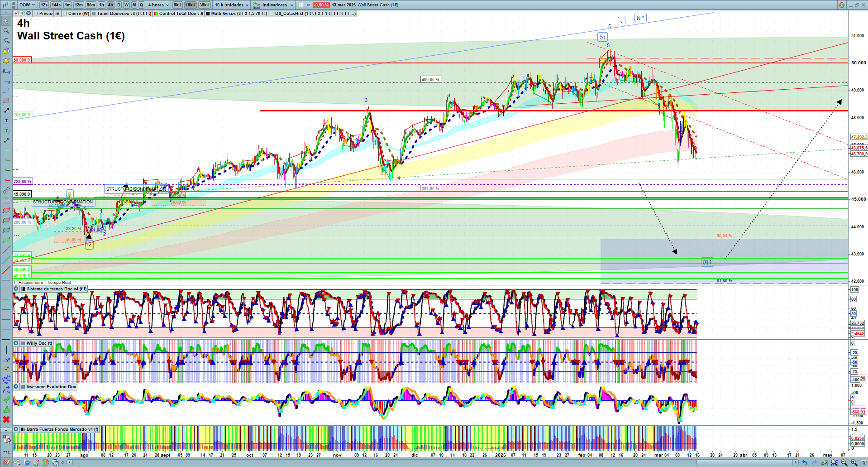Image resolution: width=868 pixels, height=467 pixels.
Task: Select the plain text T tool
Action: pos(6,120)
